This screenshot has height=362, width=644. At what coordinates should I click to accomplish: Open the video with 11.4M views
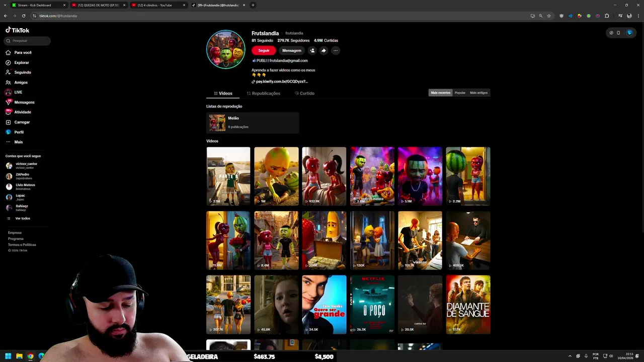(x=228, y=240)
